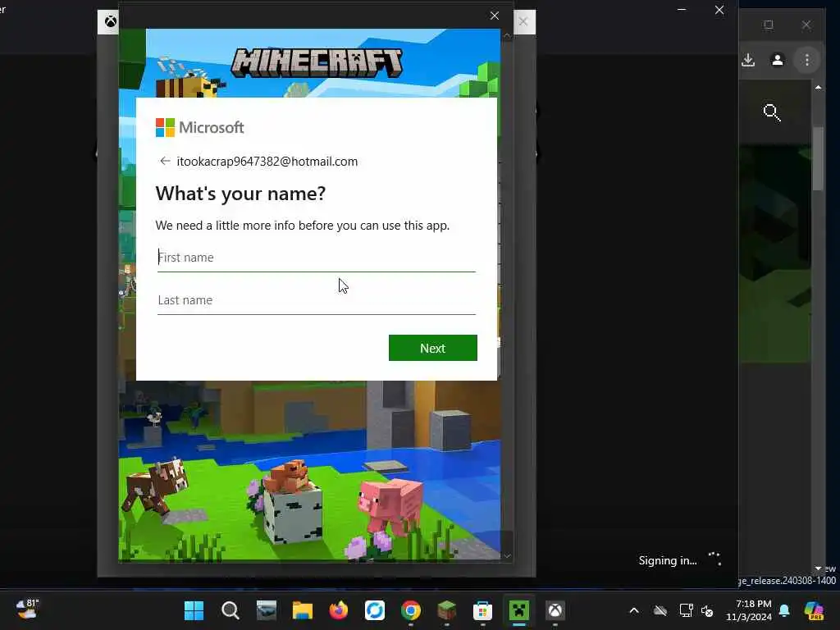Click the Xbox logo icon in the window title
This screenshot has width=840, height=630.
click(111, 22)
